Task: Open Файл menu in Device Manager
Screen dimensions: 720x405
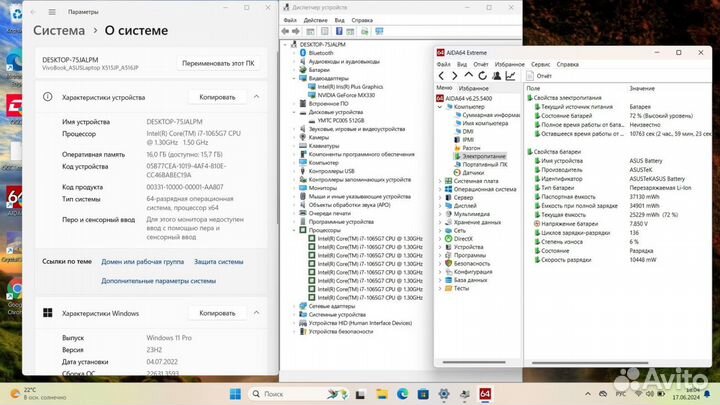Action: pos(290,20)
